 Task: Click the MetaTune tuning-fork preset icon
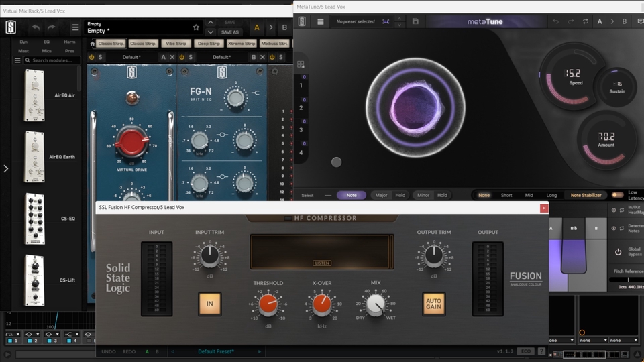(x=386, y=21)
